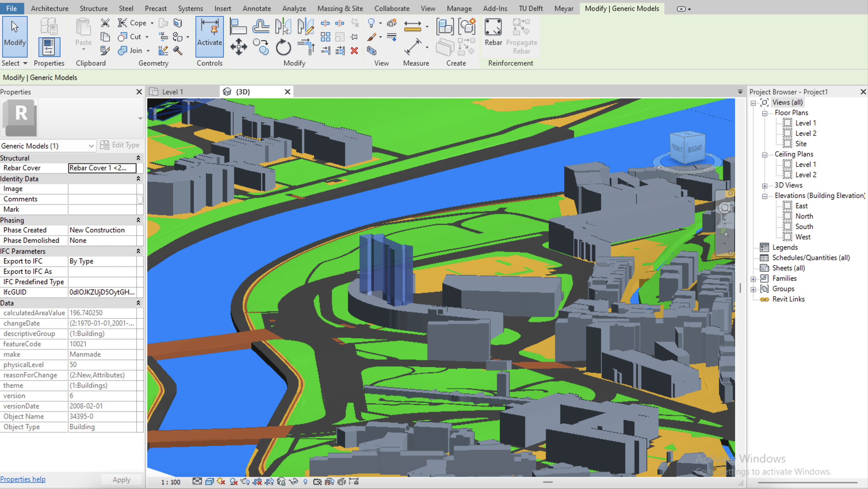Click the red Delete X icon
Screen dimensions: 868x489
pos(354,51)
